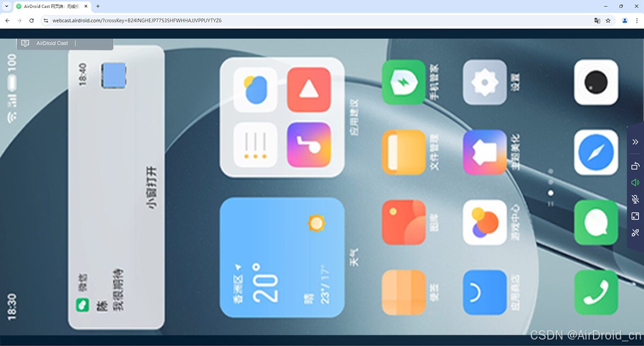Open the three-sliders app in folder
This screenshot has height=346, width=644.
[255, 145]
